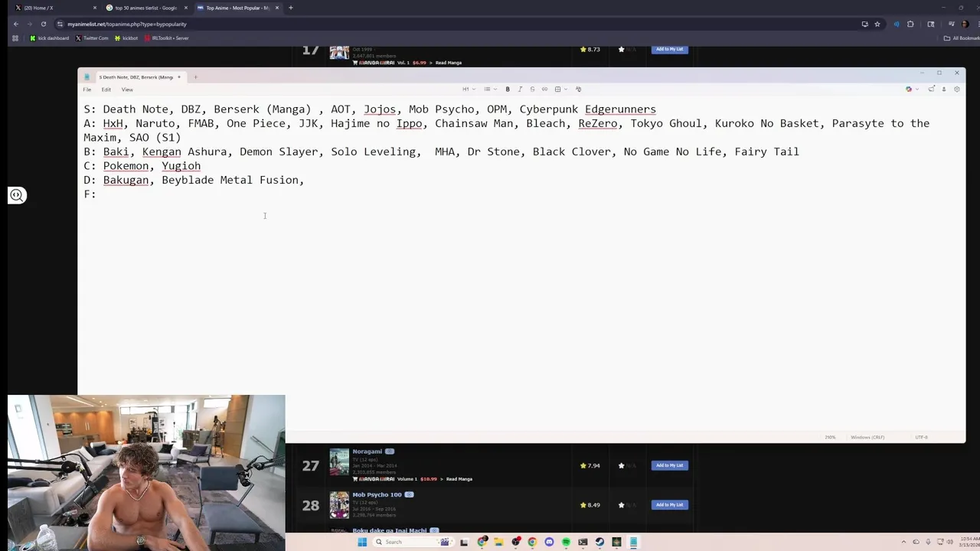Insert a link using Notepad toolbar

tap(544, 90)
